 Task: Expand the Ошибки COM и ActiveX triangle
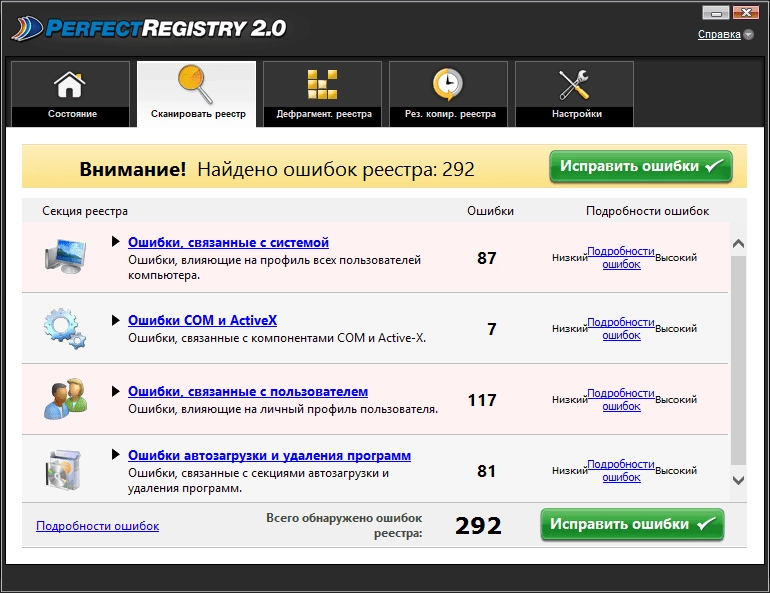click(x=115, y=320)
